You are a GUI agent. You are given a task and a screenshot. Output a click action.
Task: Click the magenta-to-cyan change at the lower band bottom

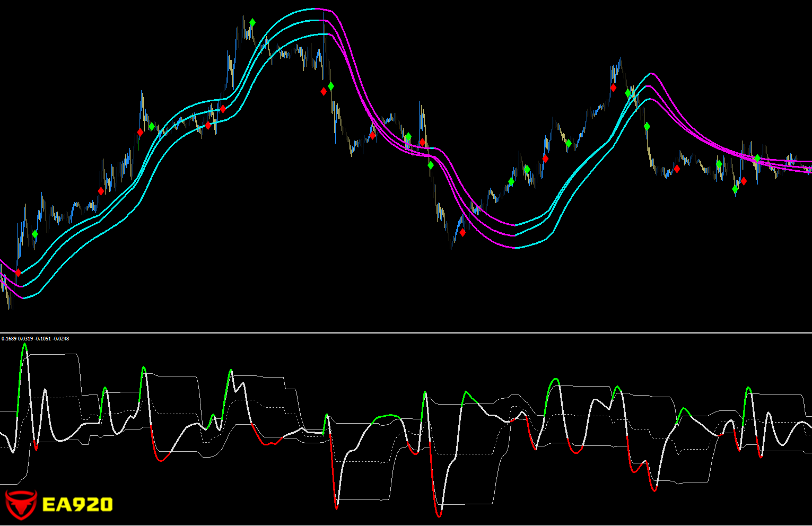[x=516, y=248]
